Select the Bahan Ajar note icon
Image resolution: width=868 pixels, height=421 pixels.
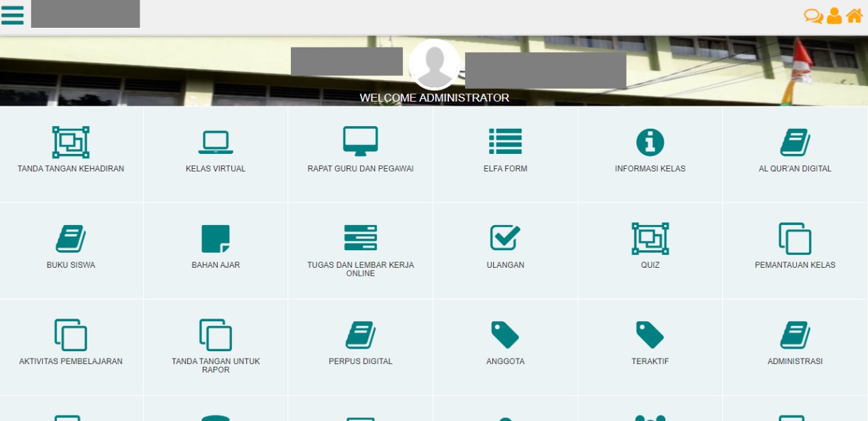(216, 239)
